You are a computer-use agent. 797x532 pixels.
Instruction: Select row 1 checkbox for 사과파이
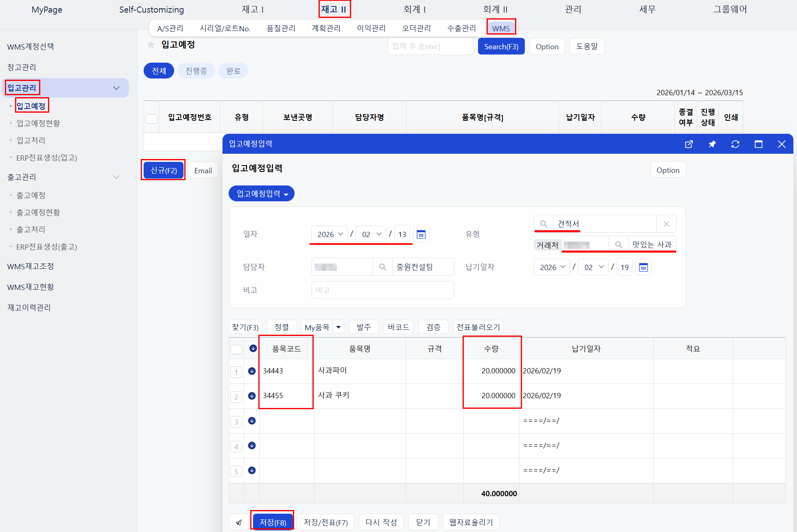(236, 372)
